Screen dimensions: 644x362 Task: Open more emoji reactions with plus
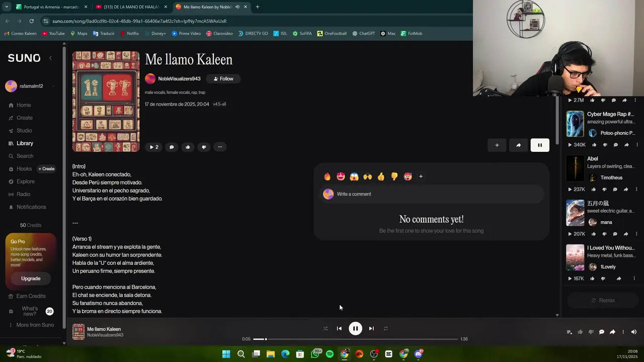[x=421, y=176]
